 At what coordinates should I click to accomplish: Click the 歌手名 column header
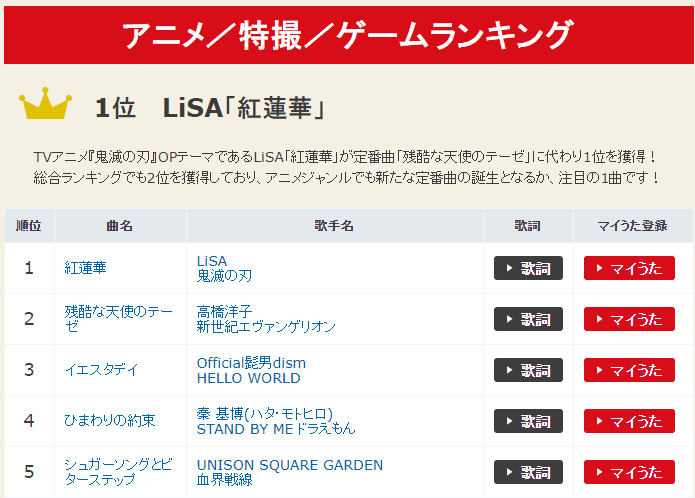click(x=334, y=226)
